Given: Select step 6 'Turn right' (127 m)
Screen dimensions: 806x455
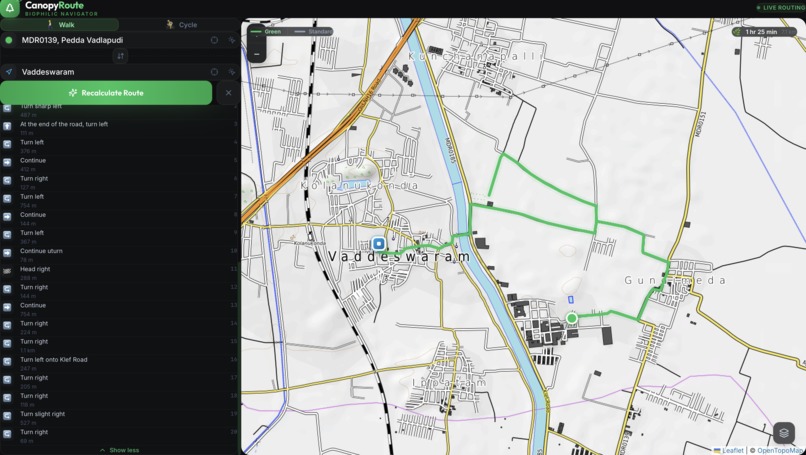Looking at the screenshot, I should tap(120, 183).
